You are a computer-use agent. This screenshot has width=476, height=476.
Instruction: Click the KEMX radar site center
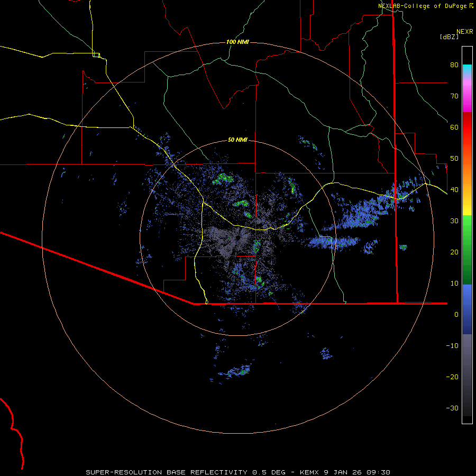(237, 237)
